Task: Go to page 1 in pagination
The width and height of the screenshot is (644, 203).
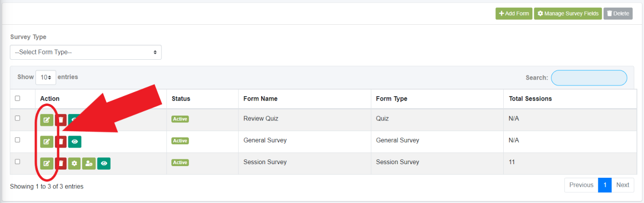Action: pos(605,185)
